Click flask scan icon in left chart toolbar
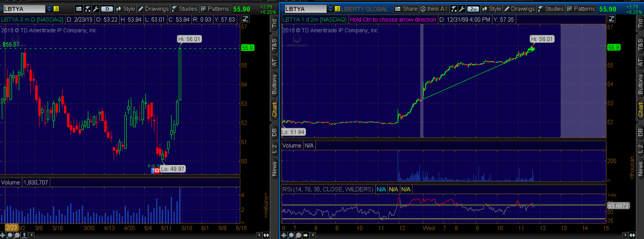This screenshot has width=644, height=239. [x=88, y=9]
